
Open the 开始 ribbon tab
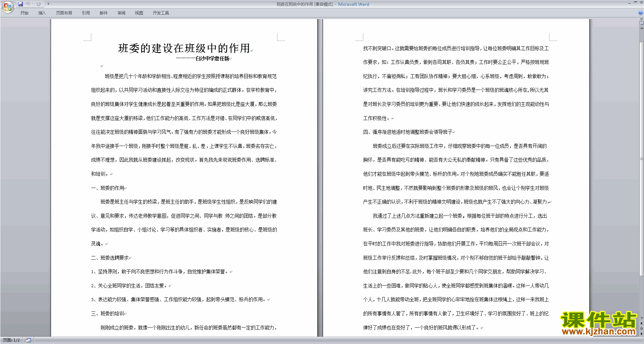(24, 13)
